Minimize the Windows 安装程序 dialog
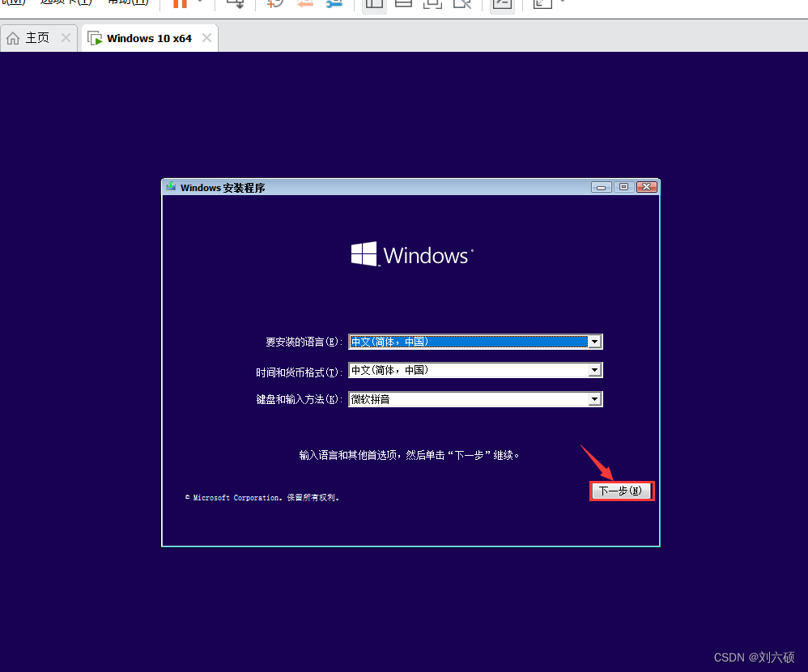The height and width of the screenshot is (672, 808). click(x=602, y=187)
